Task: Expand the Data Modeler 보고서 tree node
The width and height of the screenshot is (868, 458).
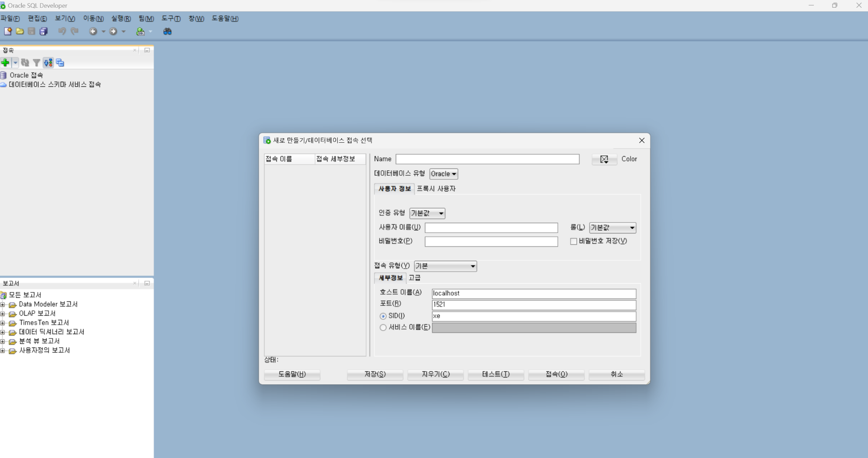Action: click(3, 304)
